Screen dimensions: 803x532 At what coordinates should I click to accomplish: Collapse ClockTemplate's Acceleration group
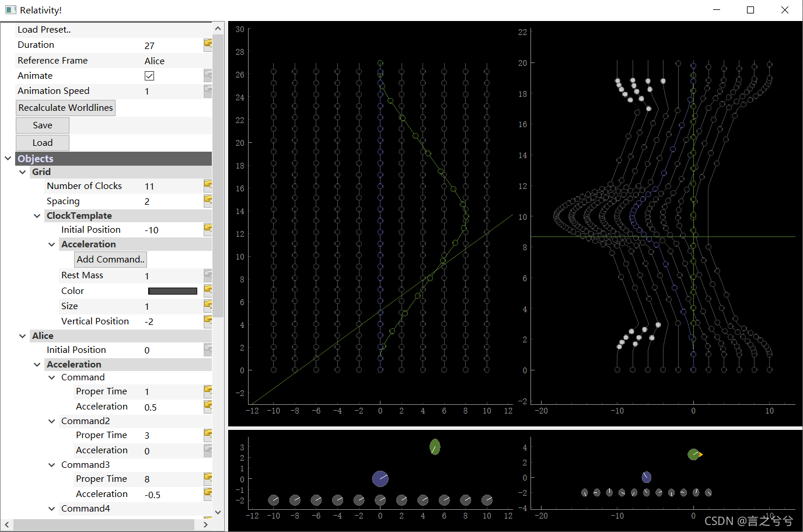click(51, 244)
